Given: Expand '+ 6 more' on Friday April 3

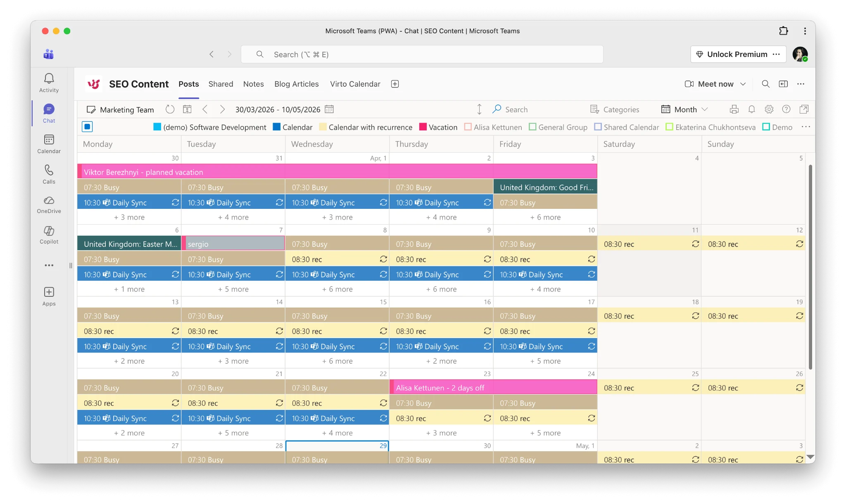Looking at the screenshot, I should (545, 217).
